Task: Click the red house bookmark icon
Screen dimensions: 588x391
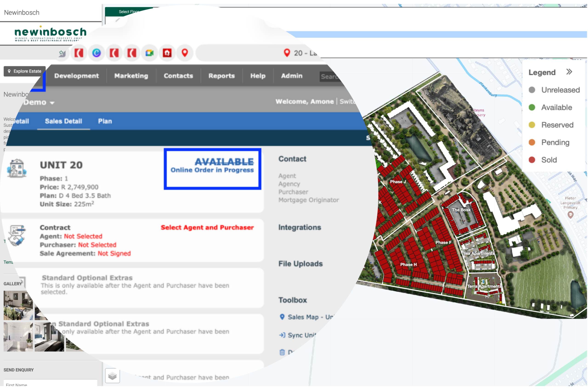Action: pos(167,53)
